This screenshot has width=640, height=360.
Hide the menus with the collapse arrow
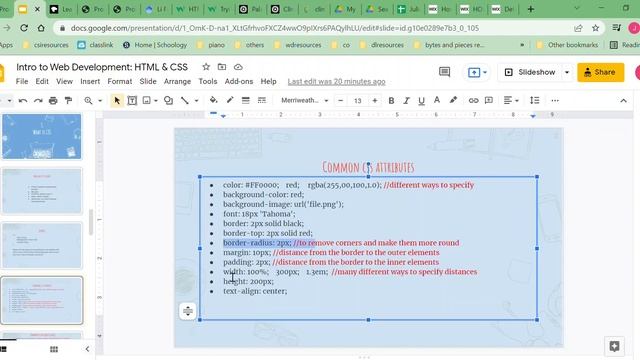[623, 100]
